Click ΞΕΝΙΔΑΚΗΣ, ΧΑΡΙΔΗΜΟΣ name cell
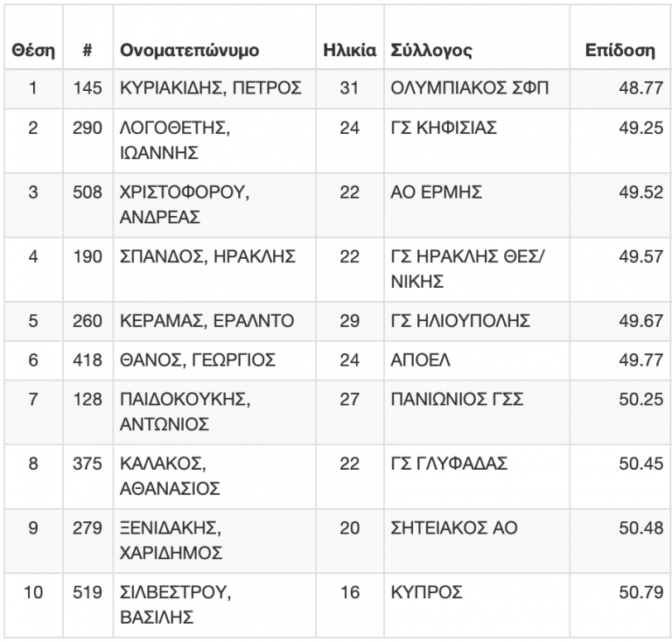 coord(171,541)
